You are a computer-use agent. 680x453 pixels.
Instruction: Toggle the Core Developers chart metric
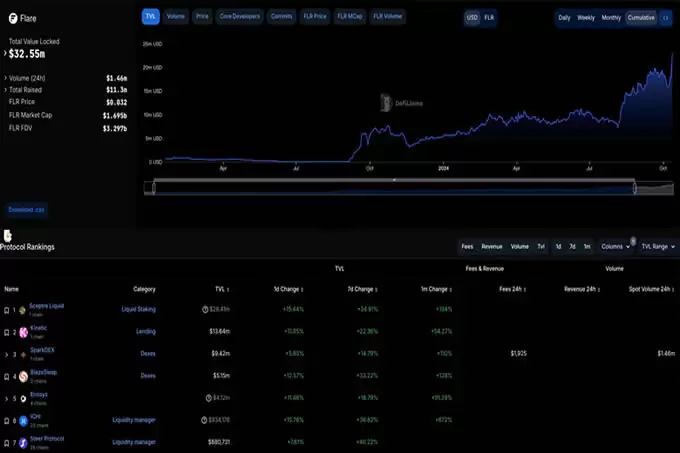[x=239, y=16]
